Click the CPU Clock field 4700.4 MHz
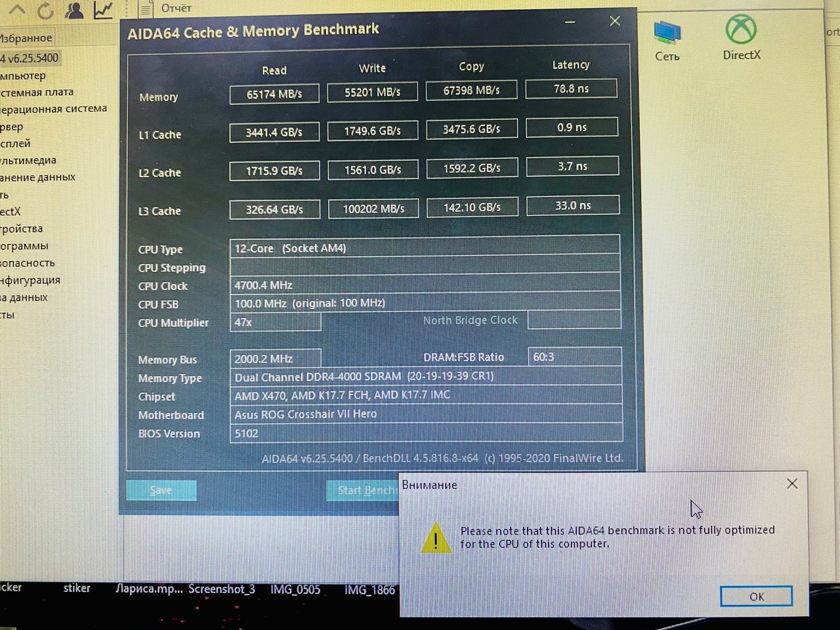Image resolution: width=840 pixels, height=630 pixels. tap(425, 285)
